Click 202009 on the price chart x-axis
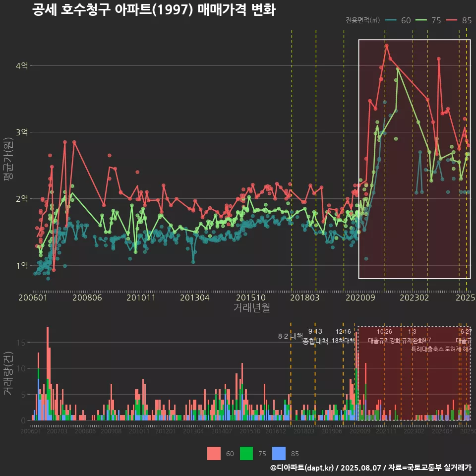Screen dimensions: 476x476 tap(360, 297)
